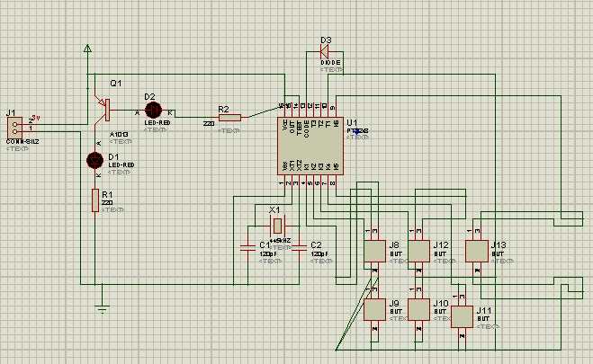
Task: Click the D2 reference label
Action: 149,97
